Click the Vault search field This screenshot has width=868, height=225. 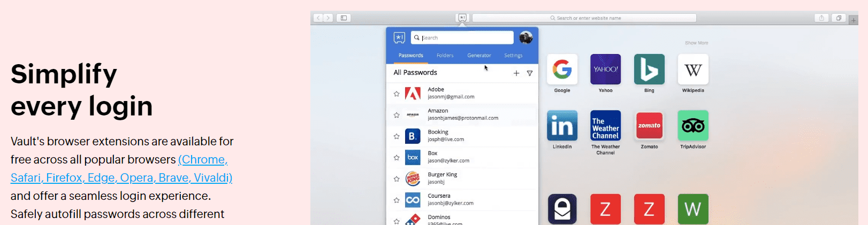click(x=462, y=37)
